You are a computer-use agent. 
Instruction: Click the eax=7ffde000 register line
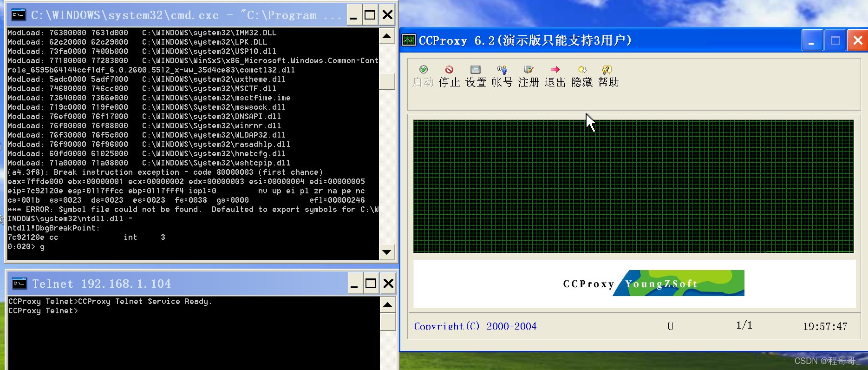[186, 182]
